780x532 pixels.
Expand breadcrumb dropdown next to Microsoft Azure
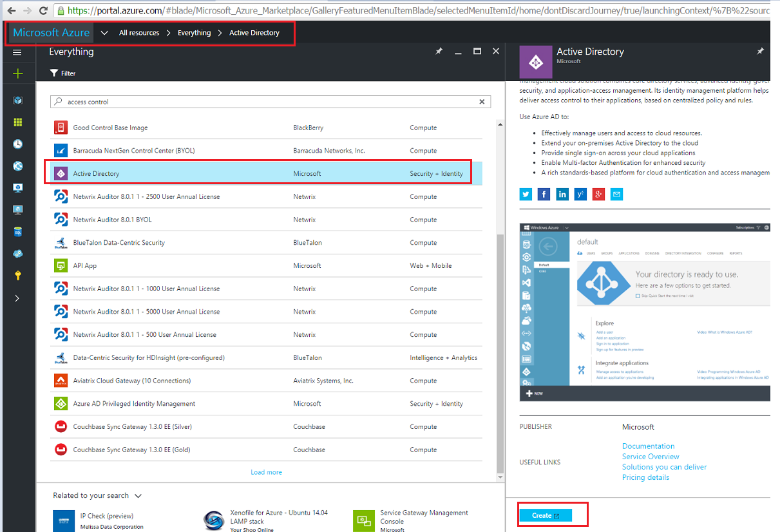(x=104, y=33)
